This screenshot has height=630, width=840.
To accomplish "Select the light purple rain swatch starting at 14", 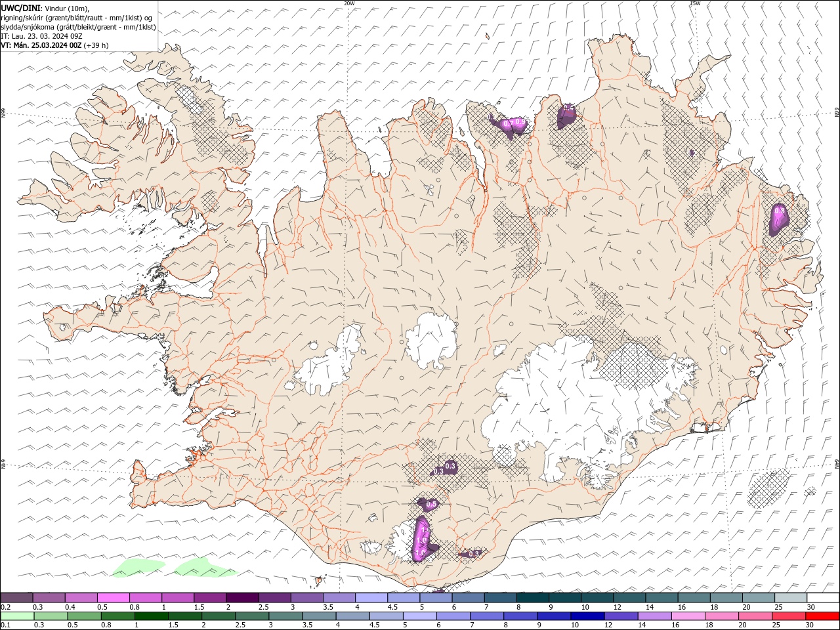I will (x=654, y=616).
